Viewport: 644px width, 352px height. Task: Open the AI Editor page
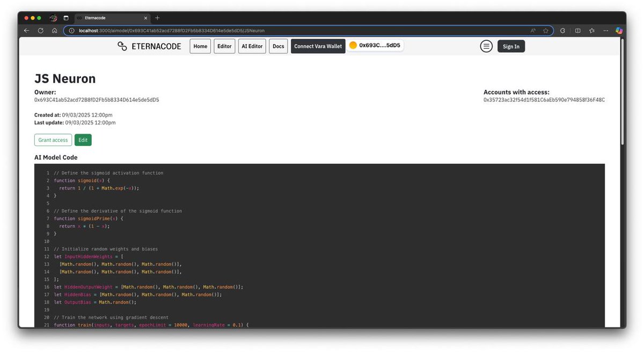pyautogui.click(x=252, y=46)
